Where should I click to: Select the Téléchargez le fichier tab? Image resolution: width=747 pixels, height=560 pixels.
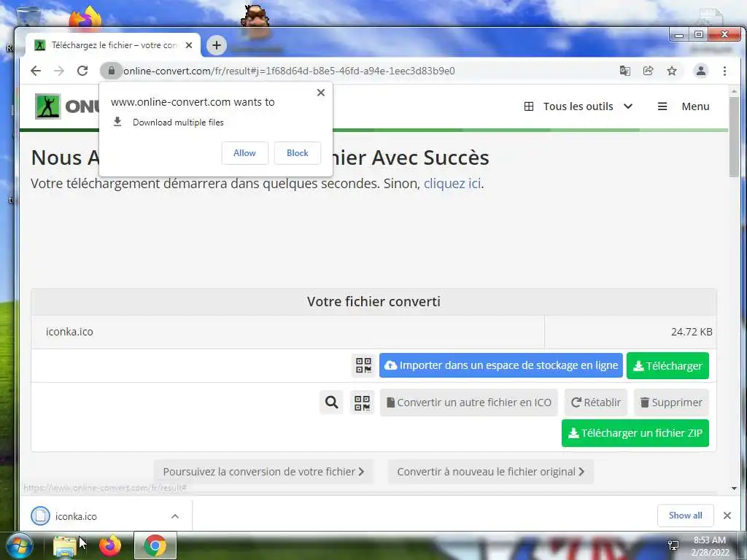point(113,45)
